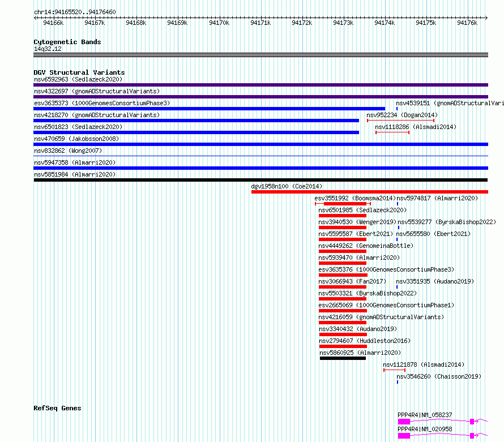This screenshot has width=504, height=442.
Task: Click the Cytogenetic Bands track title
Action: point(67,42)
